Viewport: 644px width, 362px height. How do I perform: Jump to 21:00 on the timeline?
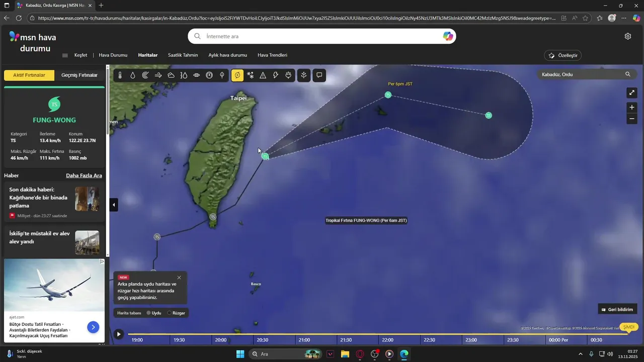[x=304, y=340]
